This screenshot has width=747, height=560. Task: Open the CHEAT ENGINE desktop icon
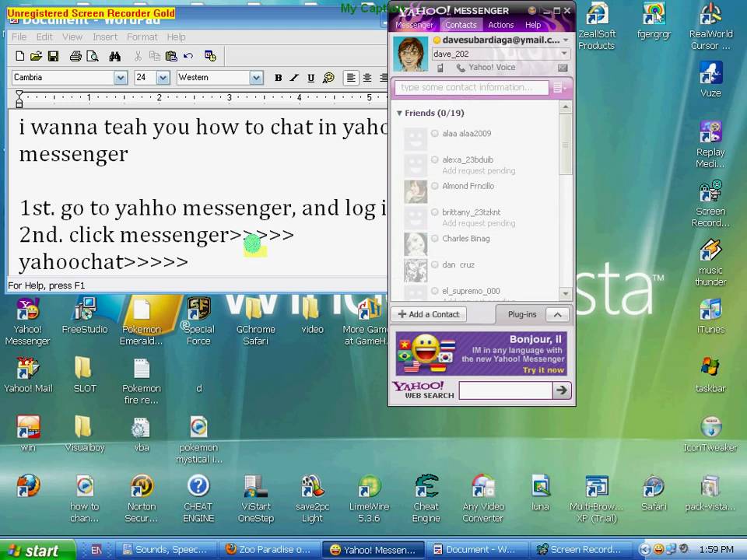[x=198, y=499]
